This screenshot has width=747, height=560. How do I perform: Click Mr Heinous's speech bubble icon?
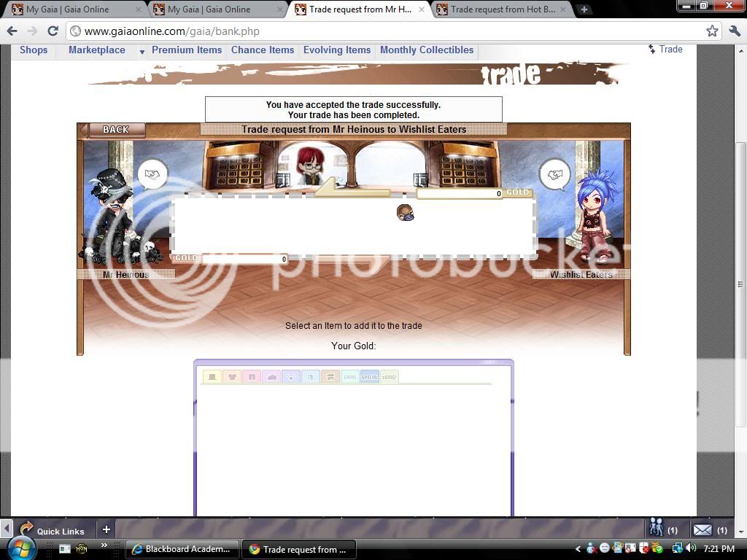pyautogui.click(x=152, y=174)
